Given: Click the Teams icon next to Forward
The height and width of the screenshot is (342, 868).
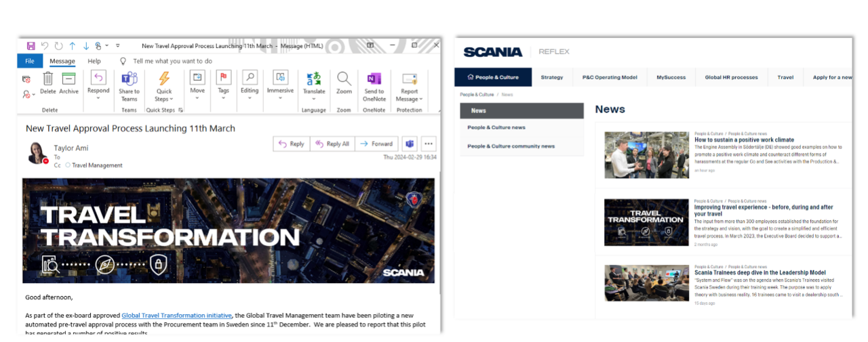Looking at the screenshot, I should pyautogui.click(x=409, y=144).
